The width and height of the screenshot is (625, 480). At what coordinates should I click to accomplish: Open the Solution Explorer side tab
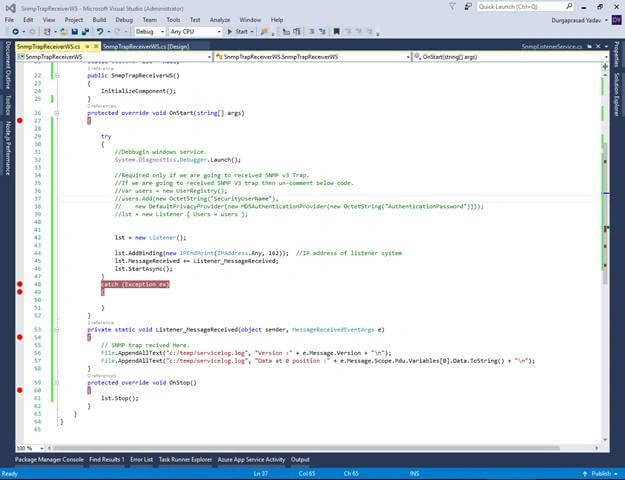[x=617, y=93]
